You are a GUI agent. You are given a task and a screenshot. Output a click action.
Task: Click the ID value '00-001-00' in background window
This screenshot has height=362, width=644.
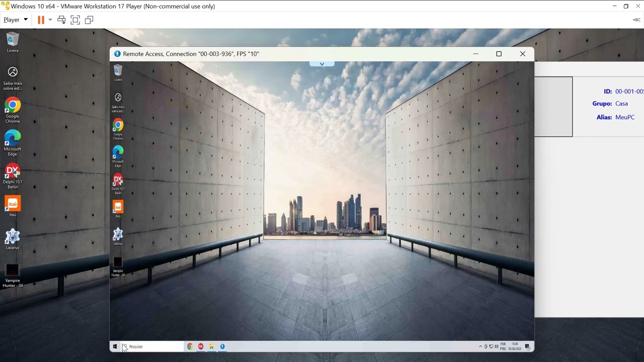pyautogui.click(x=629, y=92)
